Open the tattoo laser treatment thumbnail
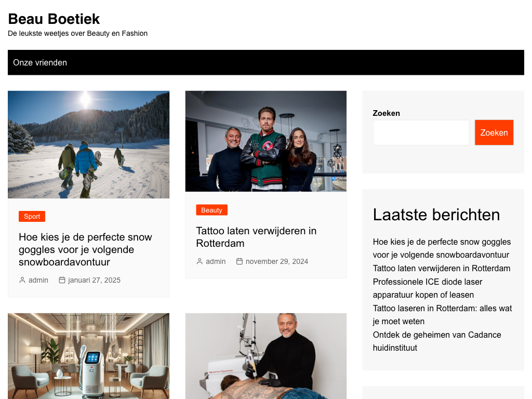This screenshot has width=532, height=399. click(x=266, y=356)
